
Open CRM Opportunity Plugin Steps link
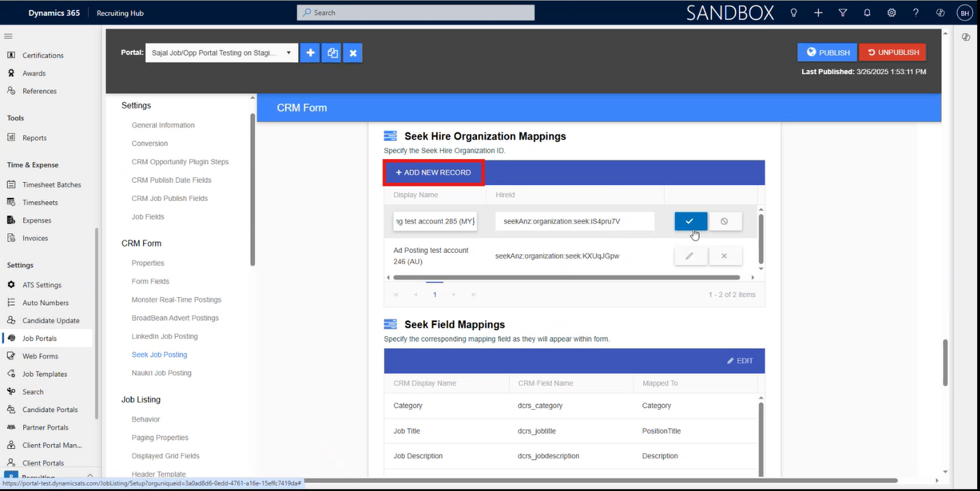click(x=180, y=162)
